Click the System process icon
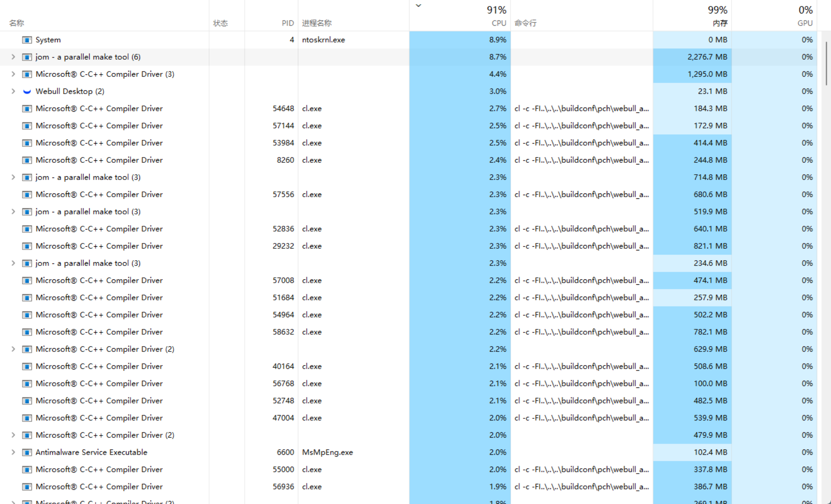 27,40
